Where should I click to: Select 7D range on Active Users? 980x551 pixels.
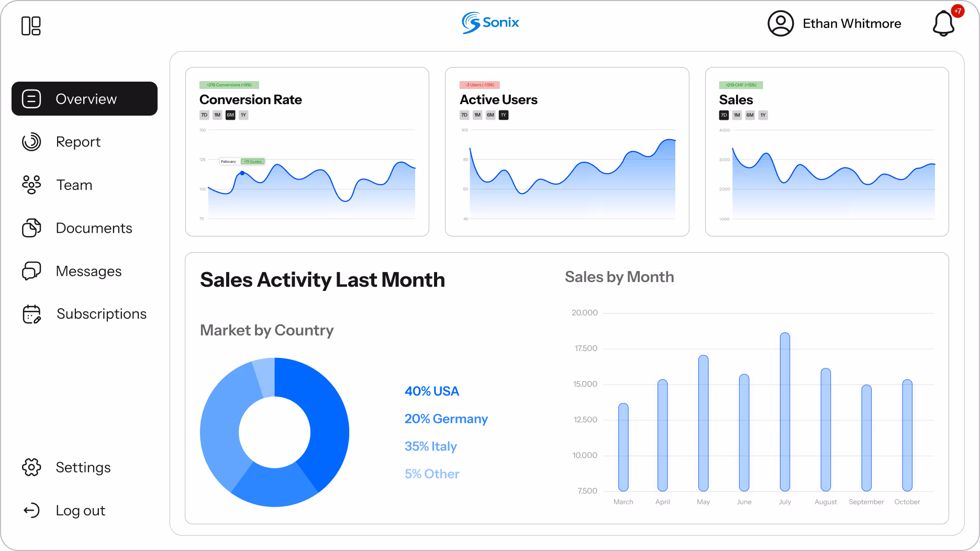click(464, 115)
